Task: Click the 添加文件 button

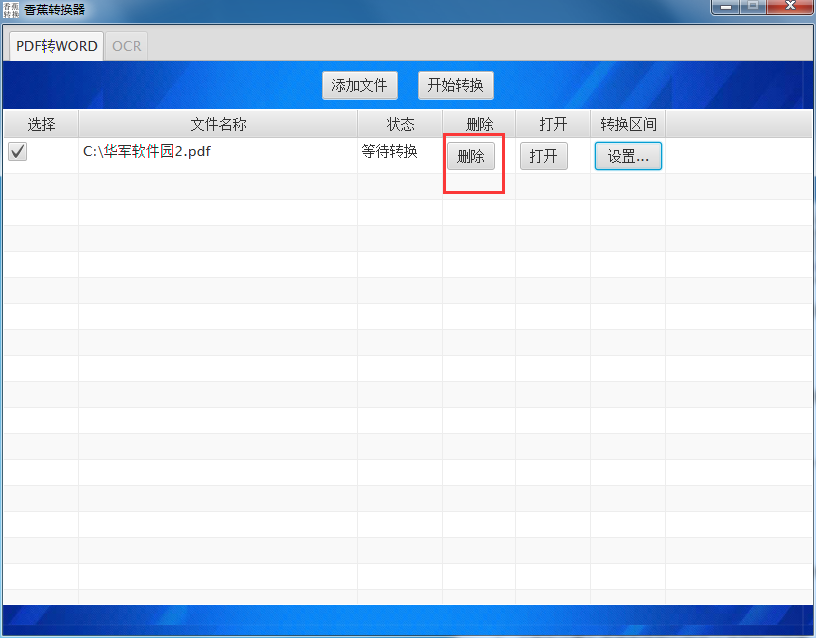Action: pyautogui.click(x=360, y=85)
